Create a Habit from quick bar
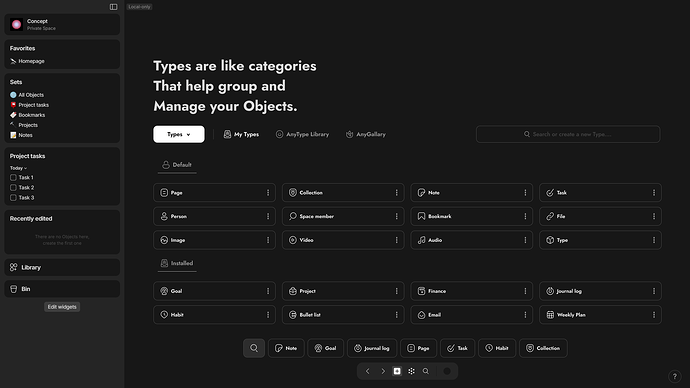This screenshot has height=388, width=690. pos(497,348)
